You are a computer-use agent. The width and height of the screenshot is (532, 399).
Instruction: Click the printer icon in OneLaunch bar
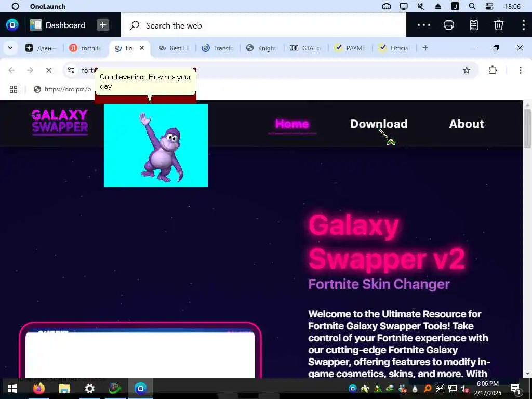pyautogui.click(x=448, y=25)
